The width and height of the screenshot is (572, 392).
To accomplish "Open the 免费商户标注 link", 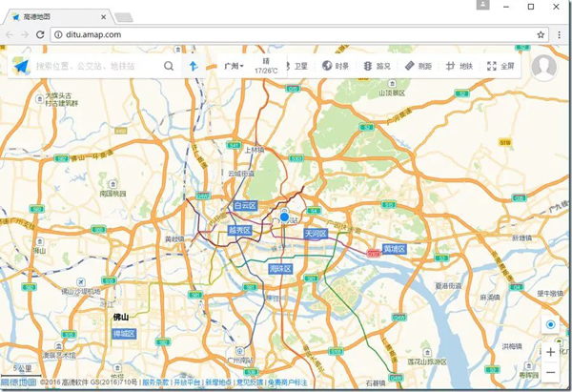I will (x=288, y=382).
